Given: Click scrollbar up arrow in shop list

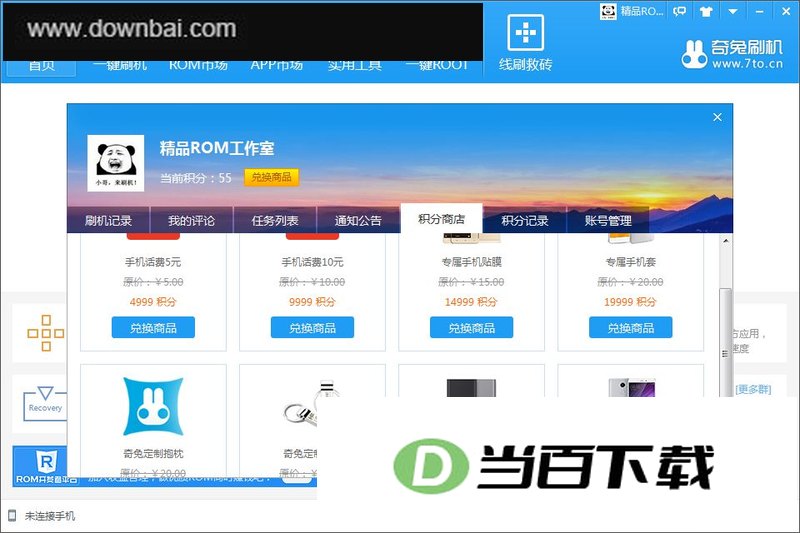Looking at the screenshot, I should (x=726, y=240).
